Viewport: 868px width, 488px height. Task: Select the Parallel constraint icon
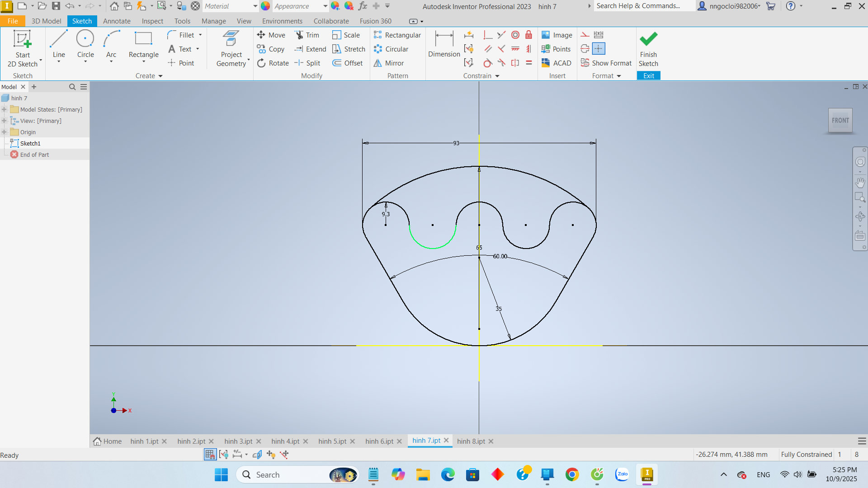click(x=488, y=49)
